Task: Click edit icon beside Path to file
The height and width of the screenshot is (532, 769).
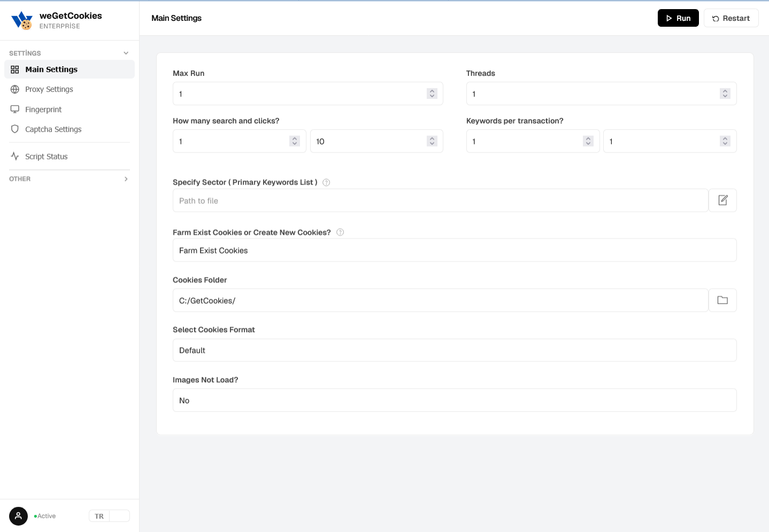Action: tap(723, 201)
